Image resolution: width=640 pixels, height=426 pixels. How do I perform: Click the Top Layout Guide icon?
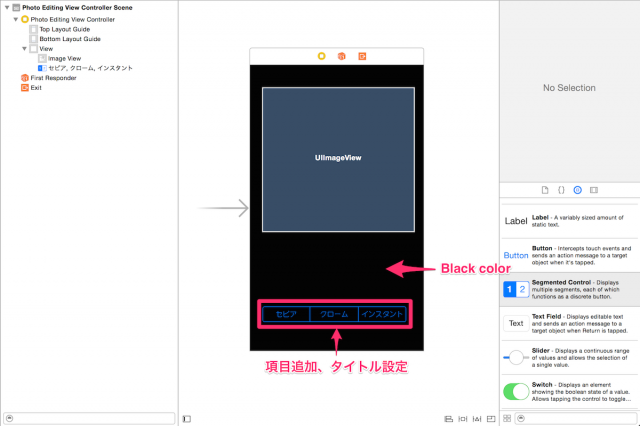coord(33,29)
